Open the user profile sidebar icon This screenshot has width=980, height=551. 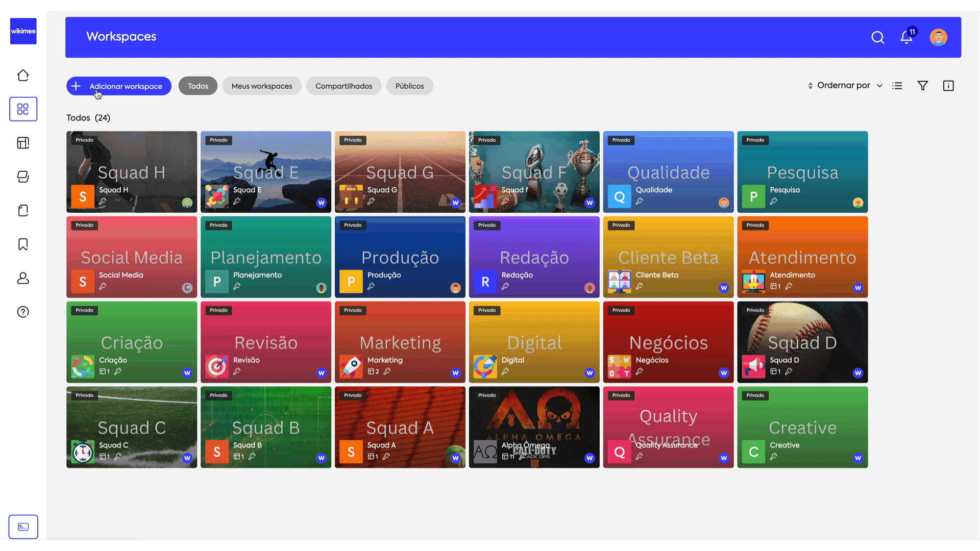(23, 278)
